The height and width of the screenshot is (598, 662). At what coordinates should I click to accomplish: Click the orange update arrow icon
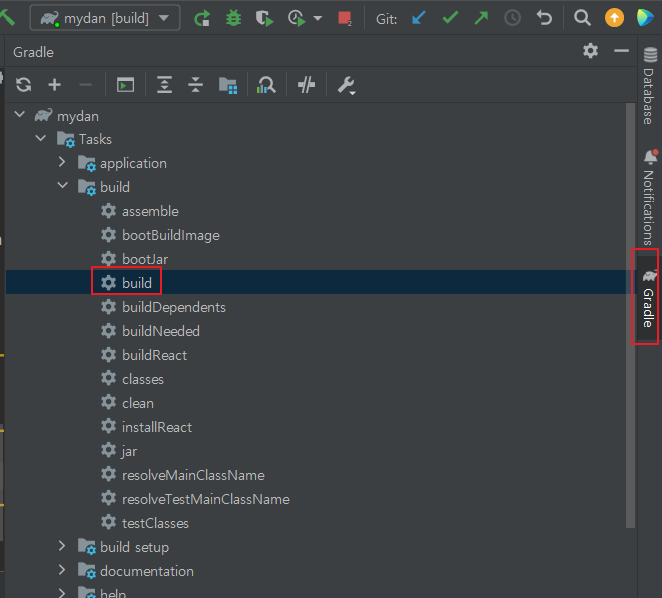614,18
